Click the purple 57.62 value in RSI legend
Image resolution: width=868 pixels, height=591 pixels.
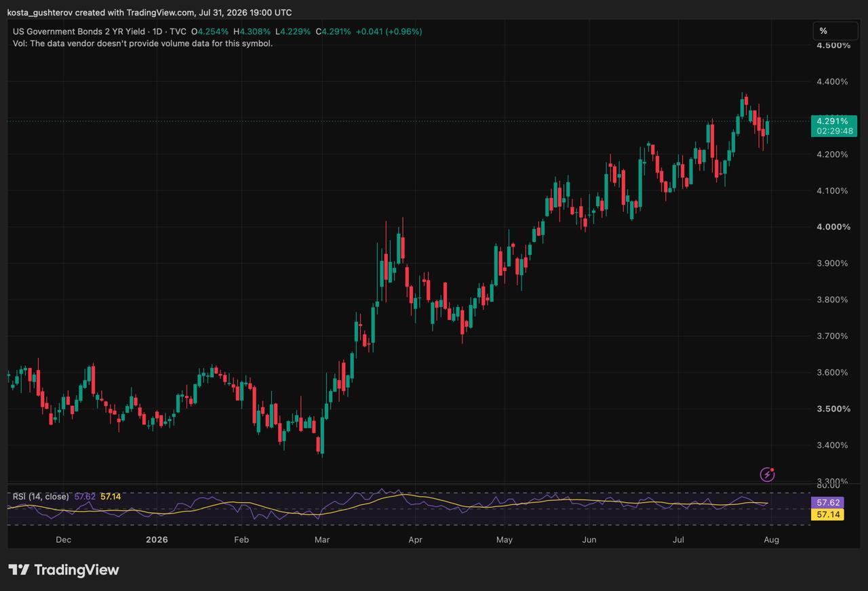click(85, 497)
